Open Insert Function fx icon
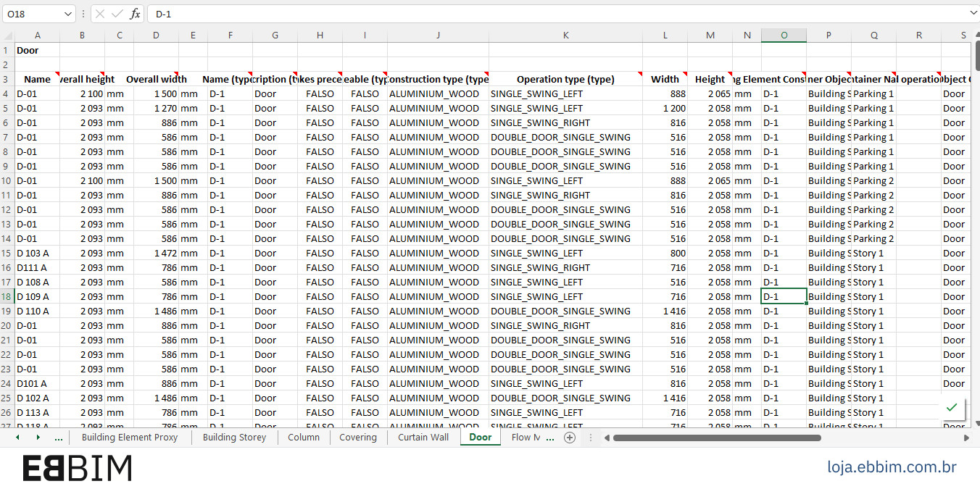Image resolution: width=980 pixels, height=489 pixels. (x=135, y=14)
